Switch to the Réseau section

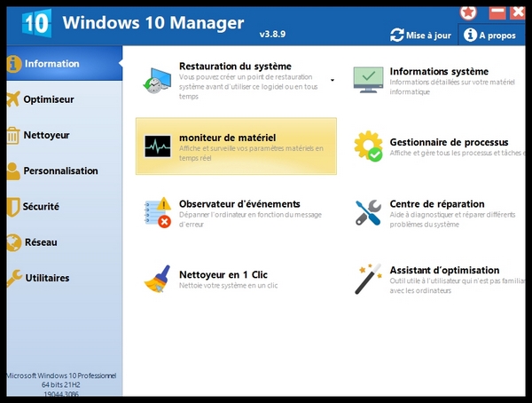coord(40,241)
